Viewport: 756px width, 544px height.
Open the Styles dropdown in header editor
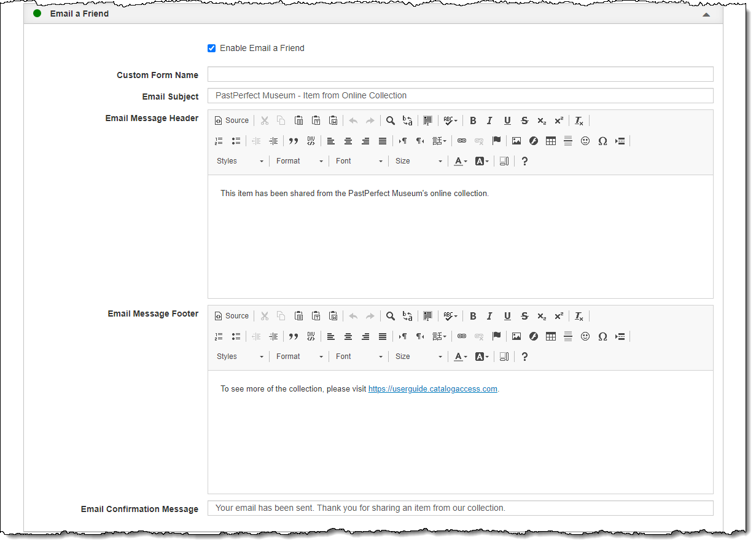[x=240, y=161]
